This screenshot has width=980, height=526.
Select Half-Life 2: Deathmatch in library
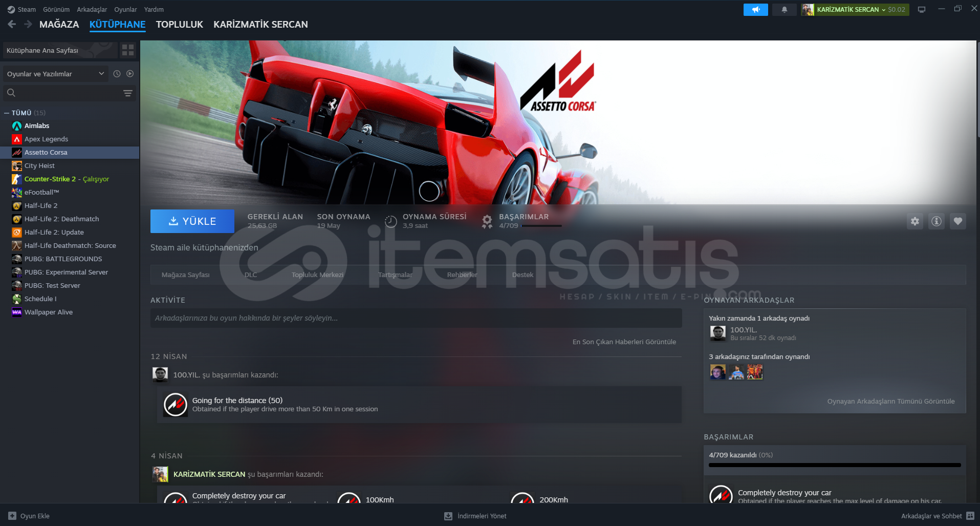pyautogui.click(x=70, y=219)
